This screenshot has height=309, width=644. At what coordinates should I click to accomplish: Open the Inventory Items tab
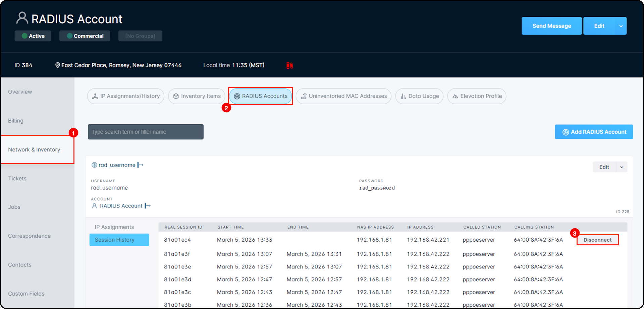coord(197,96)
